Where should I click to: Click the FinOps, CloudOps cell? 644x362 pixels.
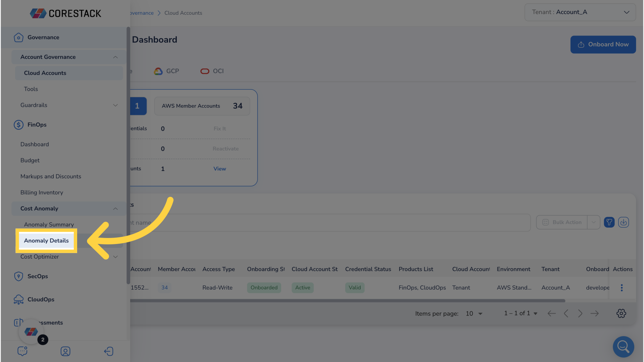(x=422, y=288)
